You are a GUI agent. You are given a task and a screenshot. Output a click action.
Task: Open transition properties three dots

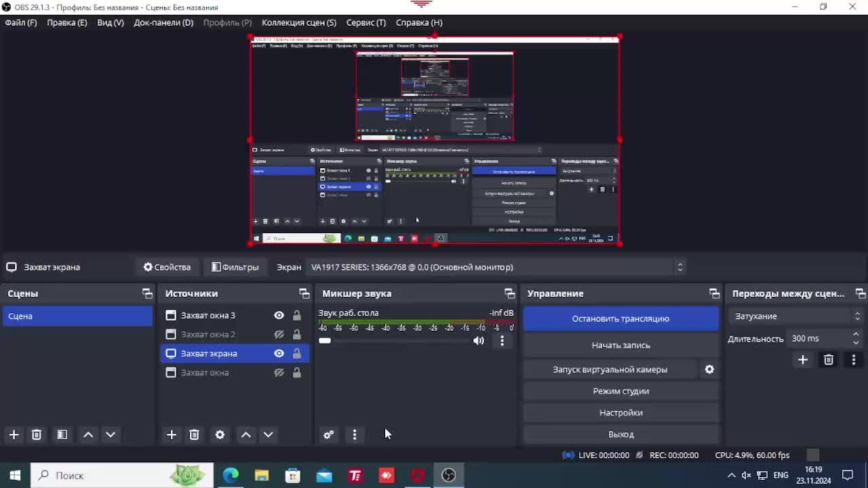(854, 360)
